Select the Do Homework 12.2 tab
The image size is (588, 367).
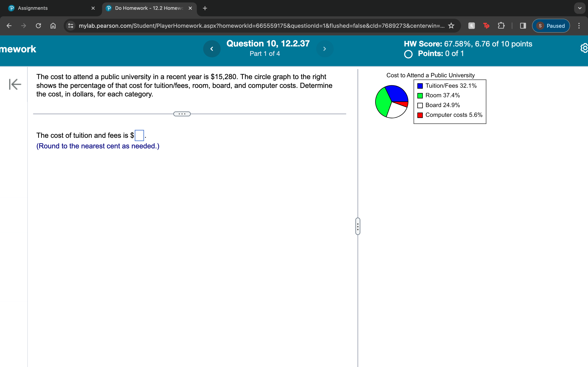coord(148,8)
